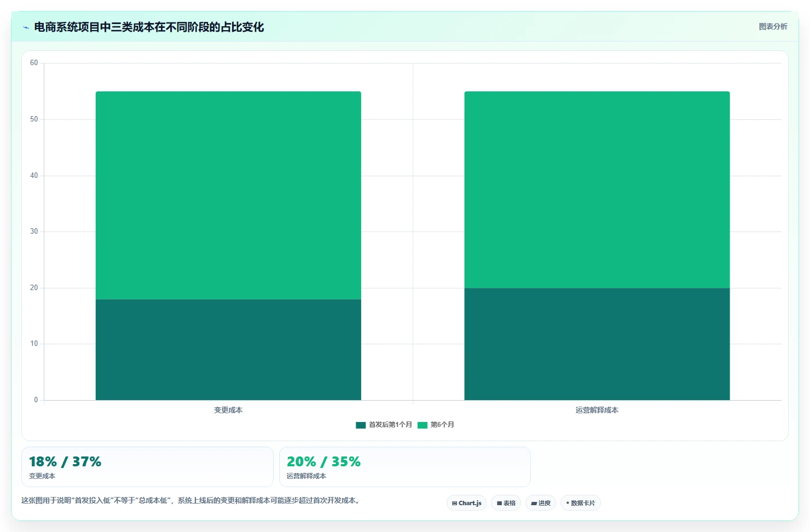This screenshot has height=532, width=810.
Task: Click the 变更成本 x-axis label
Action: pyautogui.click(x=228, y=410)
